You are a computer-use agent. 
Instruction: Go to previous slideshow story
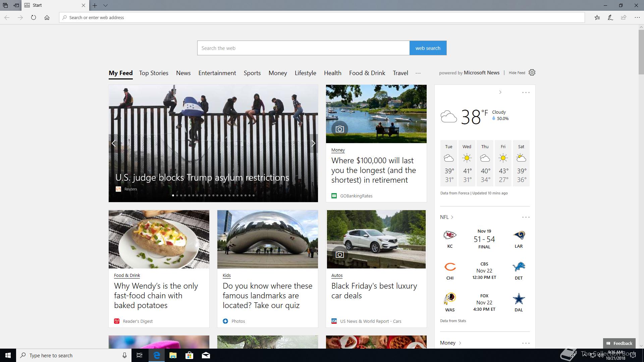[x=113, y=143]
